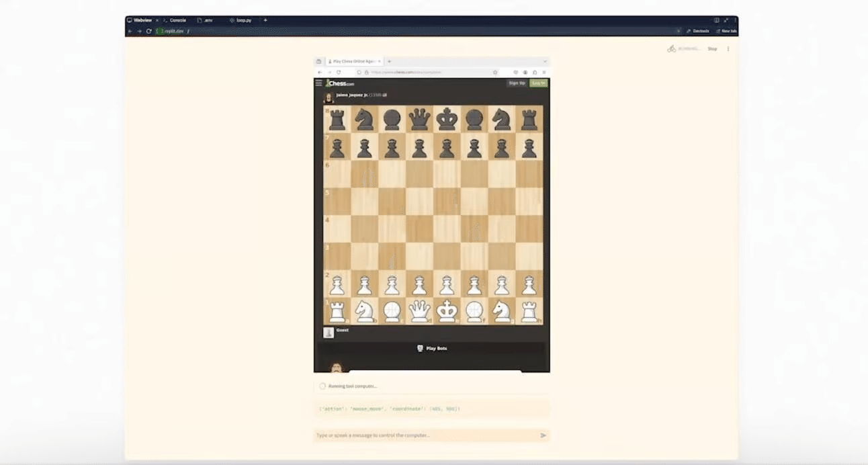Open the loop.py file tab
This screenshot has height=465, width=868.
pyautogui.click(x=241, y=20)
